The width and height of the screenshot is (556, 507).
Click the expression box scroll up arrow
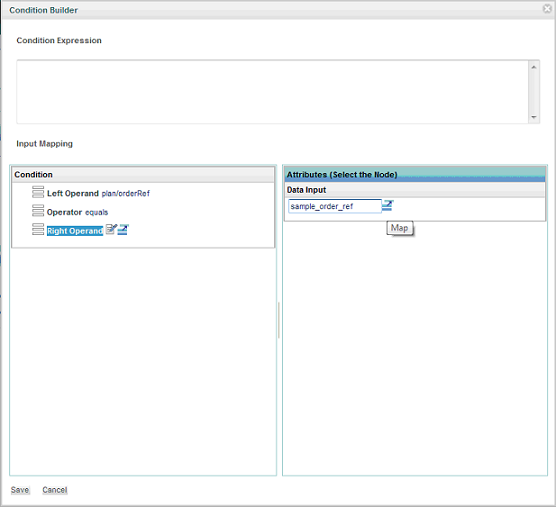point(534,67)
